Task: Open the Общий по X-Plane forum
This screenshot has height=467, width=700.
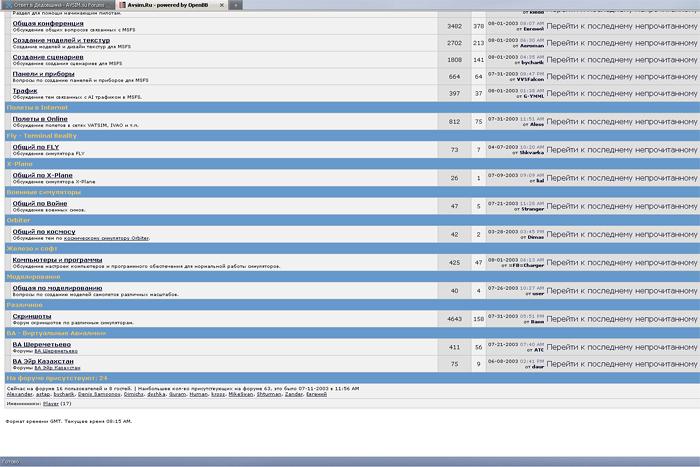Action: (x=42, y=175)
